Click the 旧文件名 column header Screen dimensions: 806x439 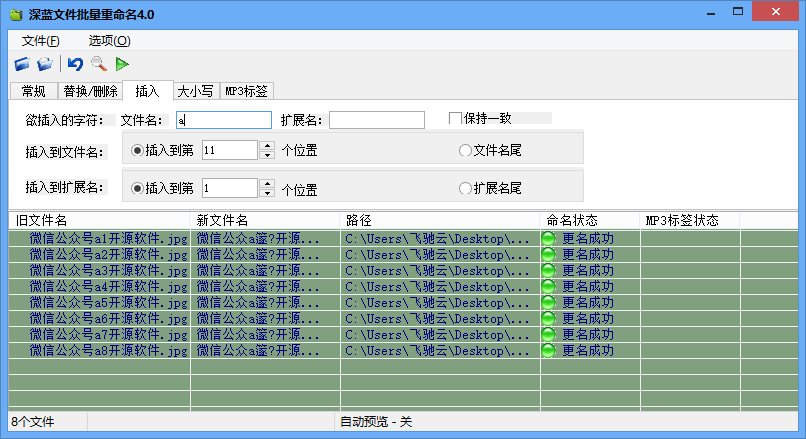tap(99, 221)
